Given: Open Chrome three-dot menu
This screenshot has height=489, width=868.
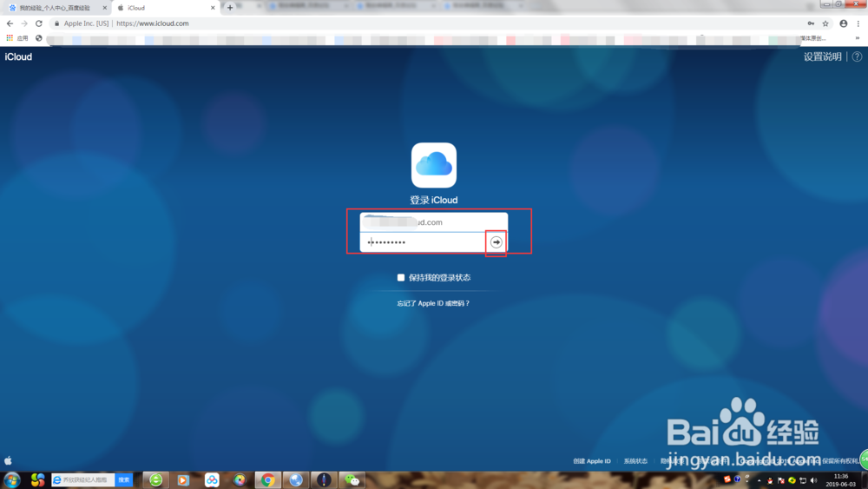Looking at the screenshot, I should (x=858, y=23).
